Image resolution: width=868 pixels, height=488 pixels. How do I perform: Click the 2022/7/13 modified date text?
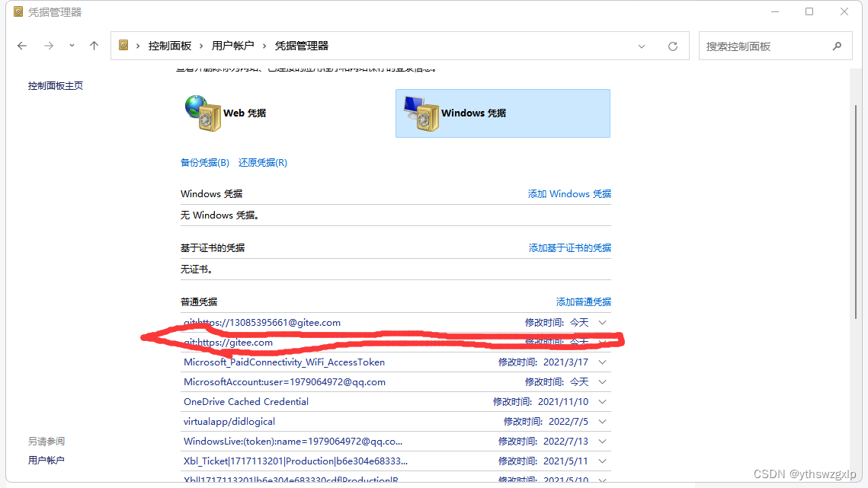coord(565,442)
